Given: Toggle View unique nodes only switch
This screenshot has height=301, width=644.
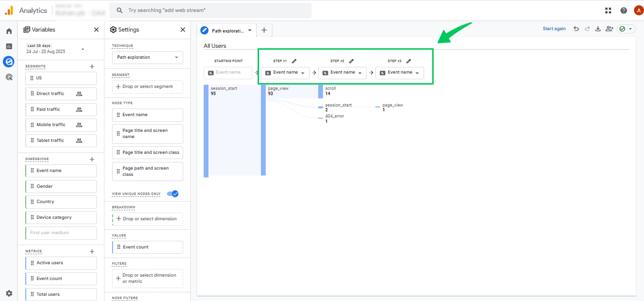Looking at the screenshot, I should click(173, 193).
